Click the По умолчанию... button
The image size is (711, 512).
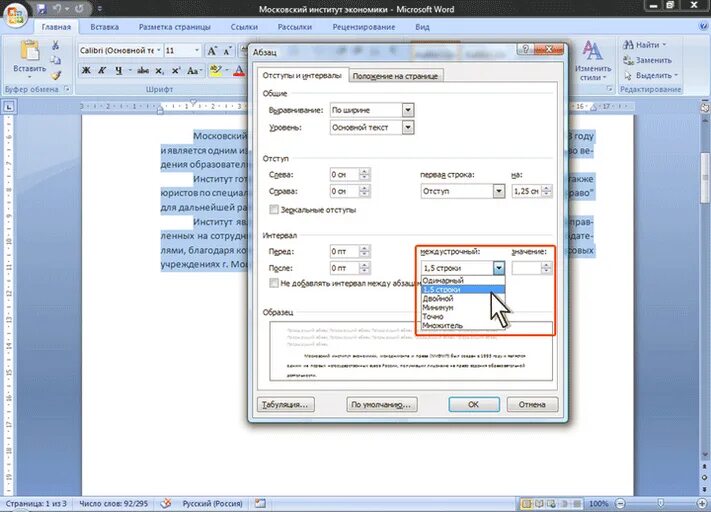coord(381,404)
